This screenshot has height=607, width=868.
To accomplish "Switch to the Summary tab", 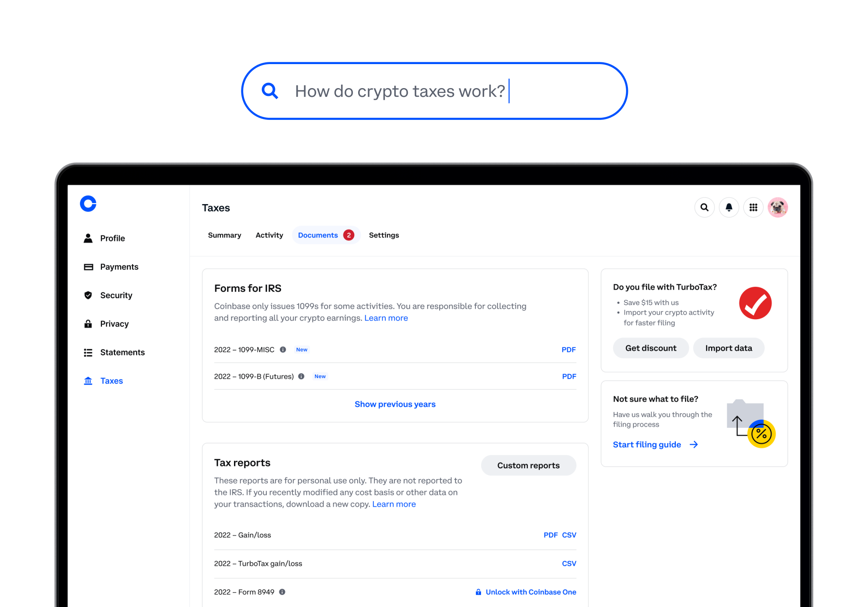I will pos(224,235).
